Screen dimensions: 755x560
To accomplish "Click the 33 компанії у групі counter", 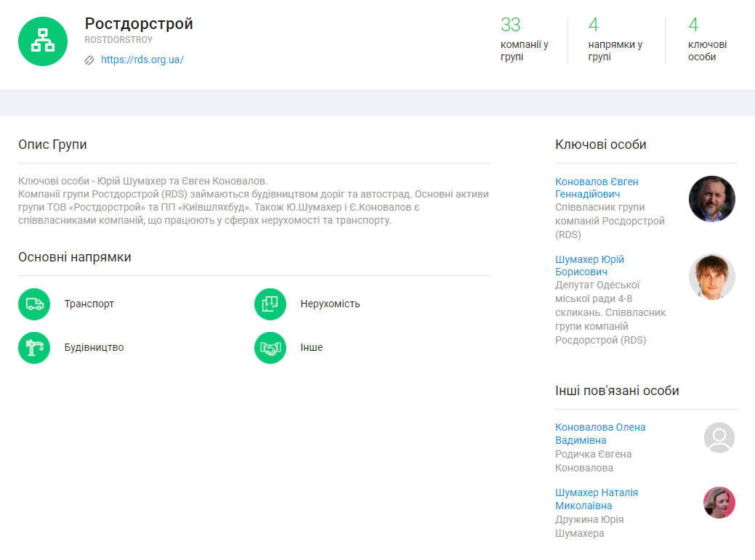I will [x=524, y=40].
